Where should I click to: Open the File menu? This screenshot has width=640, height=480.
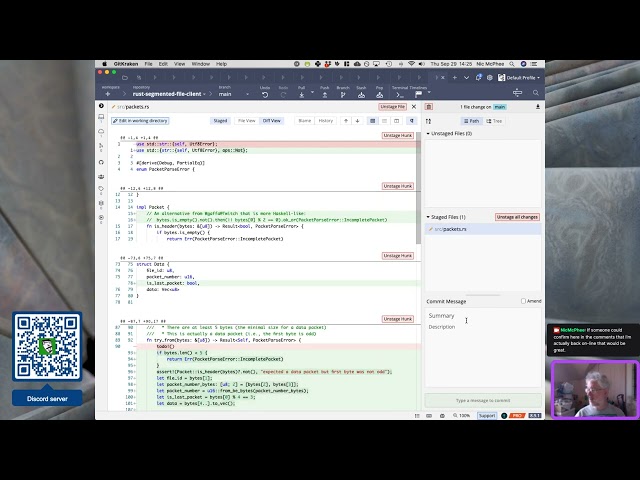(x=149, y=64)
